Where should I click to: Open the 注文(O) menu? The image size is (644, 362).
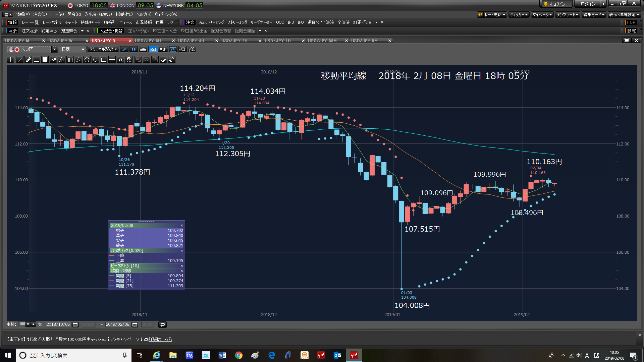pyautogui.click(x=40, y=14)
